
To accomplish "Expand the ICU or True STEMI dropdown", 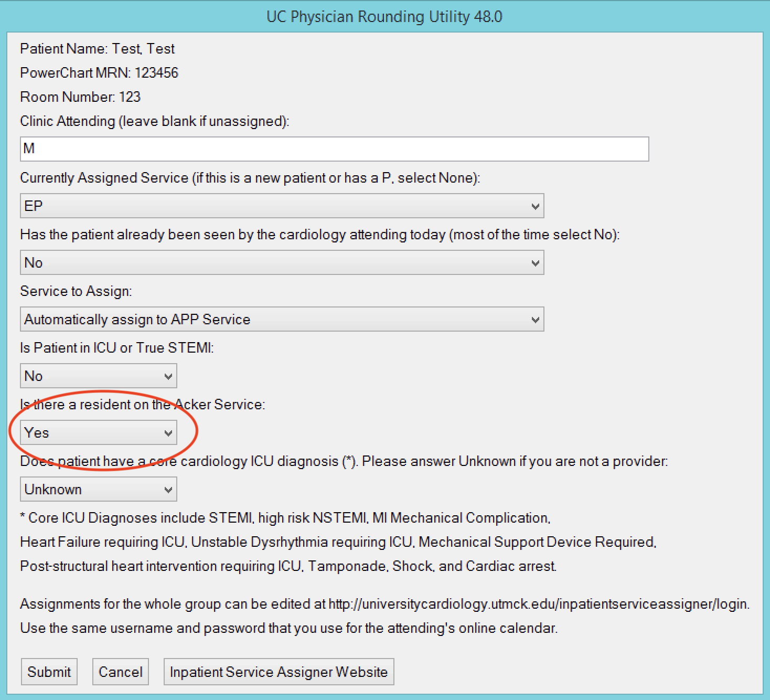I will 98,376.
